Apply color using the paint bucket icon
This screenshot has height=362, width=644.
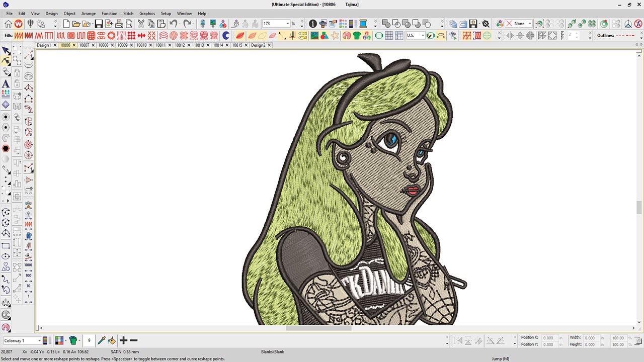click(112, 340)
